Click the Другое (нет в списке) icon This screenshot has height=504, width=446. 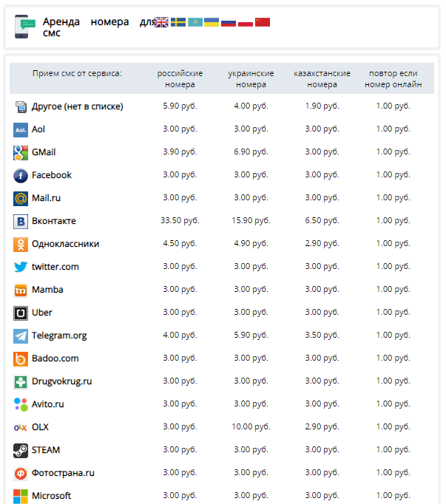[21, 107]
